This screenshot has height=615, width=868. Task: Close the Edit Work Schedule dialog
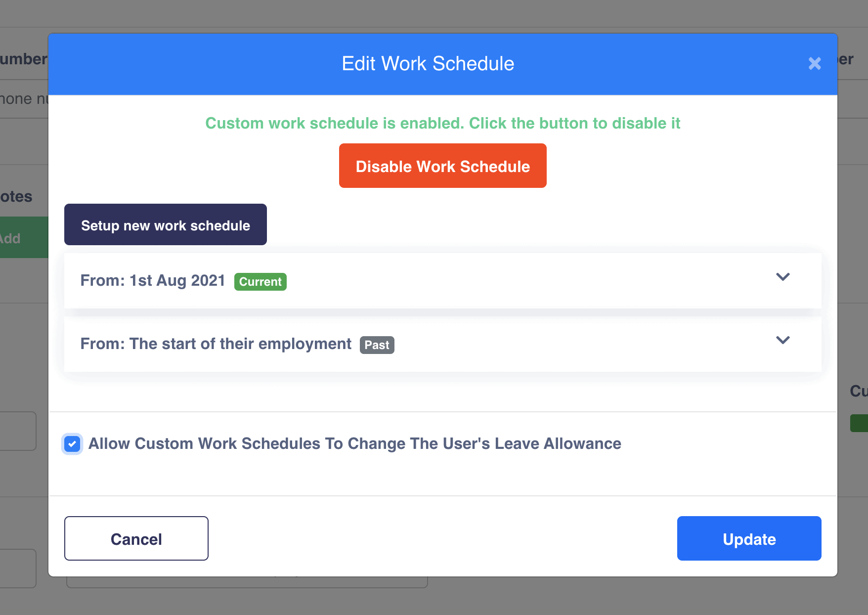815,63
